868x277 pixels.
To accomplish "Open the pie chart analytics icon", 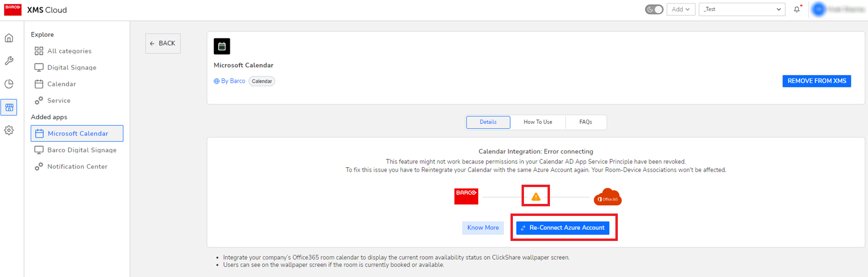I will pos(9,84).
